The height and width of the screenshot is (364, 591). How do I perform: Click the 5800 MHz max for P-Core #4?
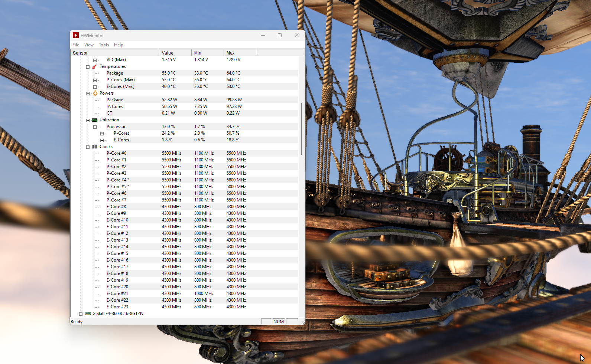[236, 180]
